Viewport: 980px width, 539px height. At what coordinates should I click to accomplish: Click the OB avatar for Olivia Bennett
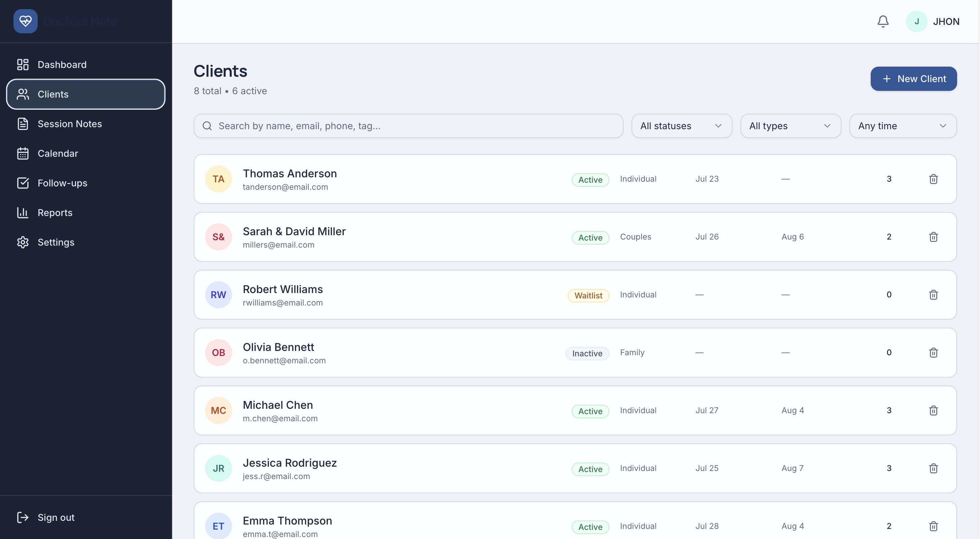coord(218,353)
